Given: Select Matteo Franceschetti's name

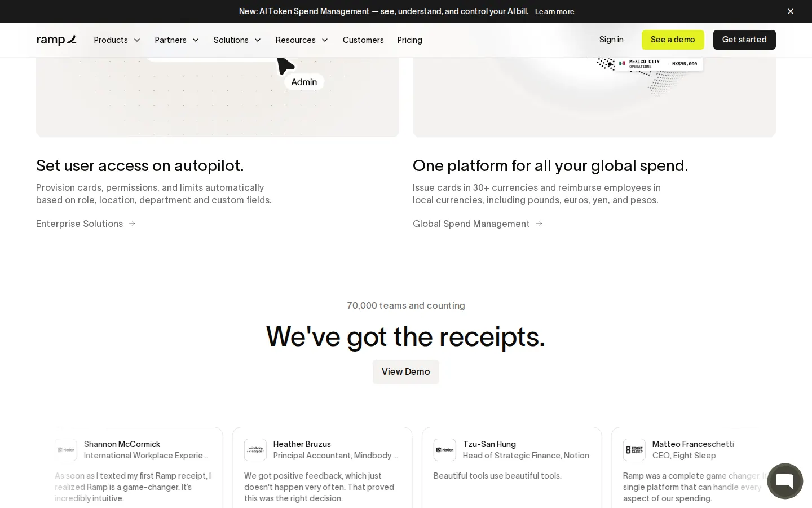Looking at the screenshot, I should click(x=693, y=444).
